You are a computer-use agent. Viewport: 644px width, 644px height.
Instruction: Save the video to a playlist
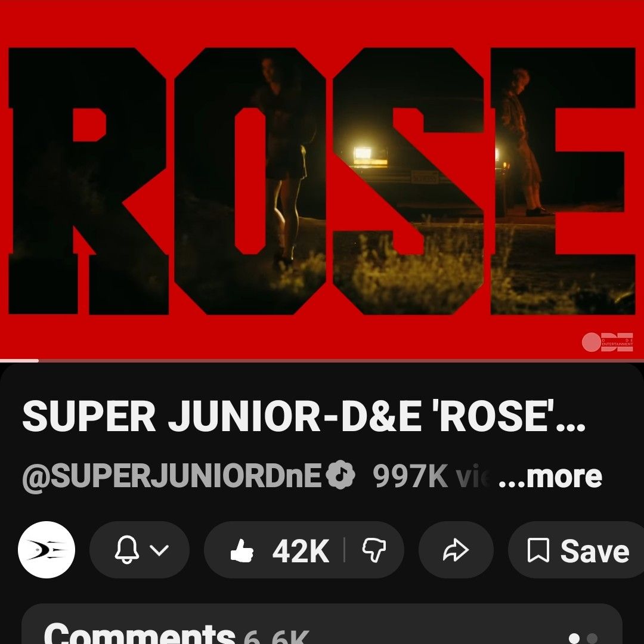(x=576, y=550)
